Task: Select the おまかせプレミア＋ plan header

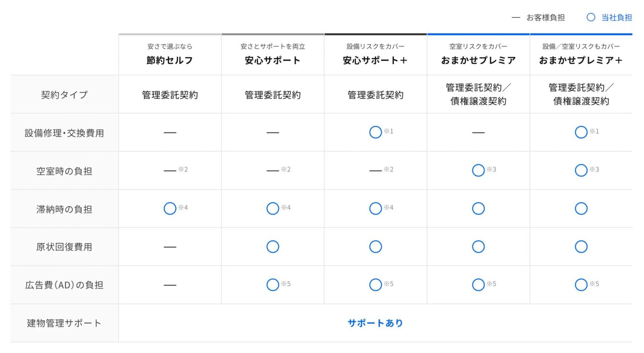Action: [581, 60]
